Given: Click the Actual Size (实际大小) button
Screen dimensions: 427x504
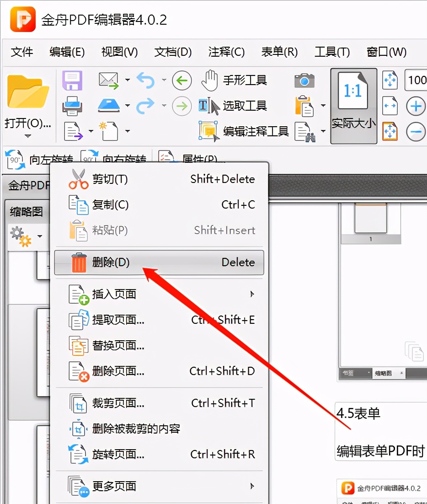Looking at the screenshot, I should 354,106.
